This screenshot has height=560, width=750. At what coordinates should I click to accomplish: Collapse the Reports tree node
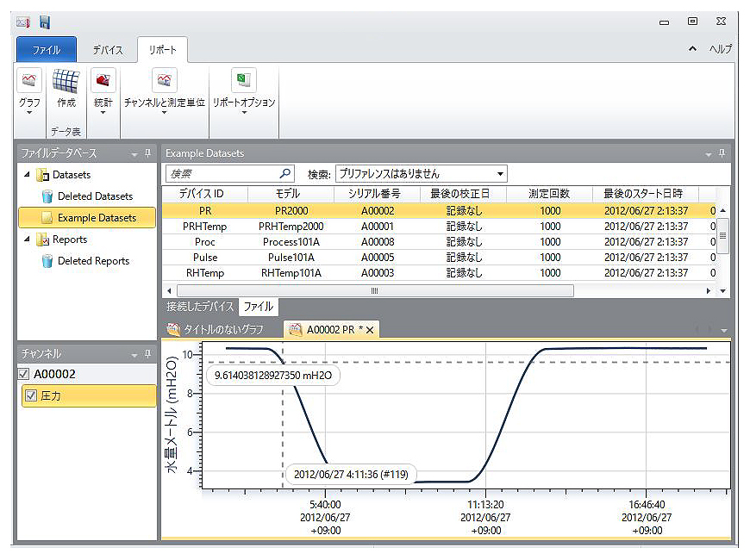click(x=27, y=240)
